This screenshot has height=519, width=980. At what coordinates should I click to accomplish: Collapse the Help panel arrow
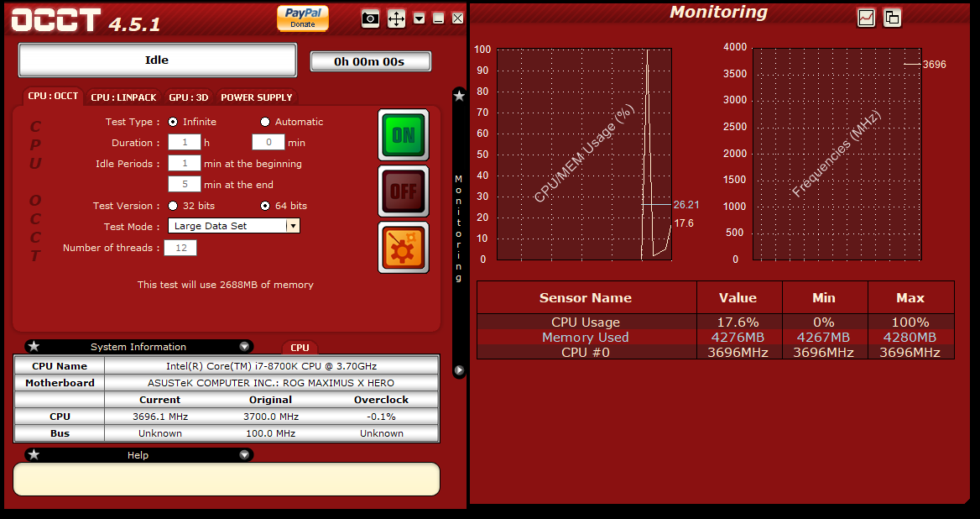(244, 454)
